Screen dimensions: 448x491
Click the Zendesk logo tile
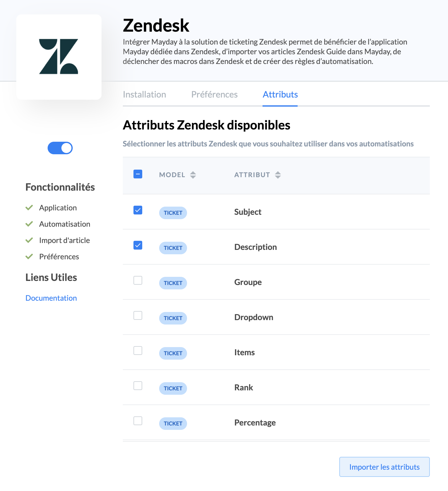pyautogui.click(x=59, y=57)
